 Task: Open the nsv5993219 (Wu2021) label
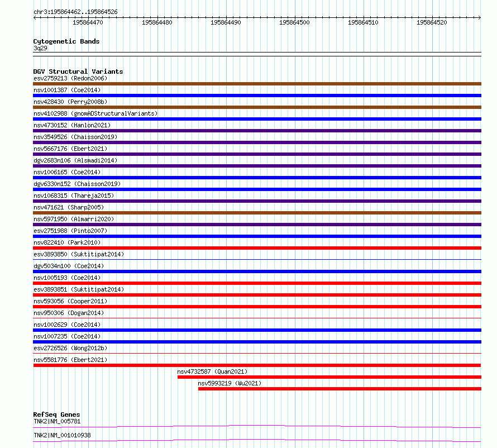[x=230, y=383]
